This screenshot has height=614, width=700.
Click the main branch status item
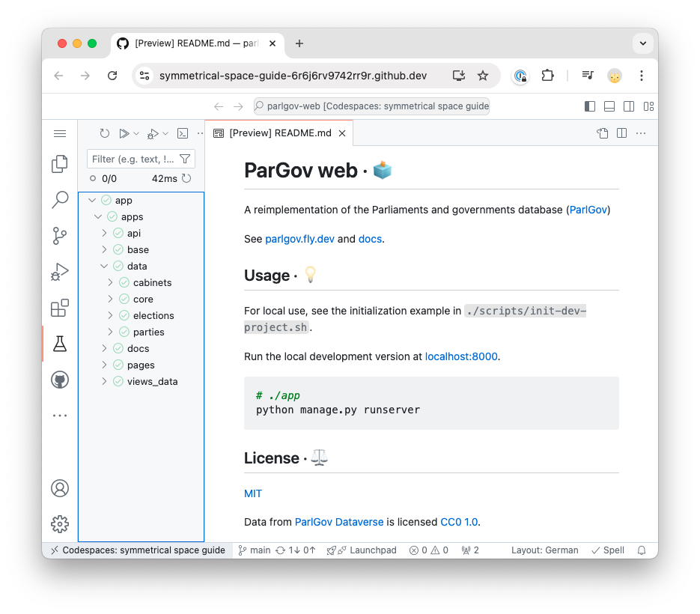[x=255, y=550]
